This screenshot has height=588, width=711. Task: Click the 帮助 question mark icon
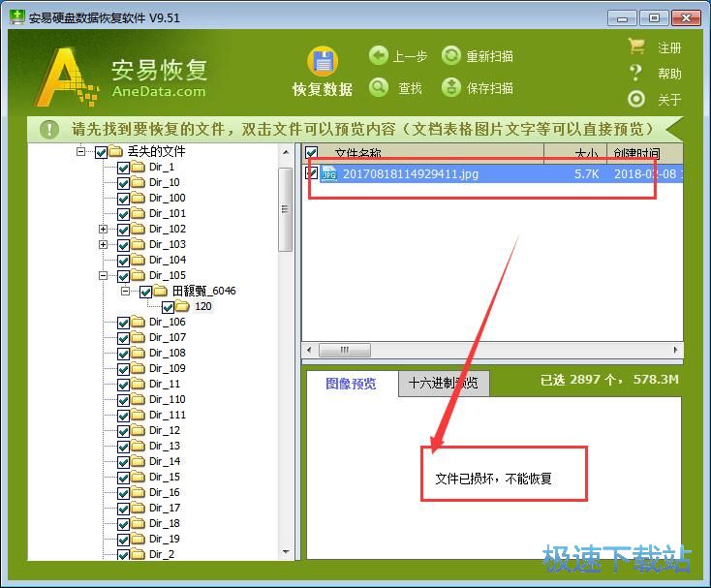pyautogui.click(x=636, y=73)
